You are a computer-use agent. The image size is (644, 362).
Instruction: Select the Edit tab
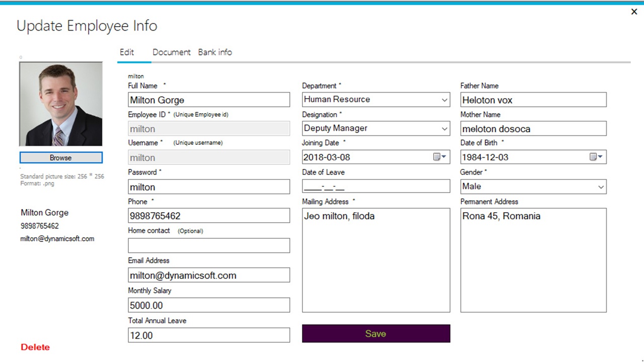[x=126, y=52]
